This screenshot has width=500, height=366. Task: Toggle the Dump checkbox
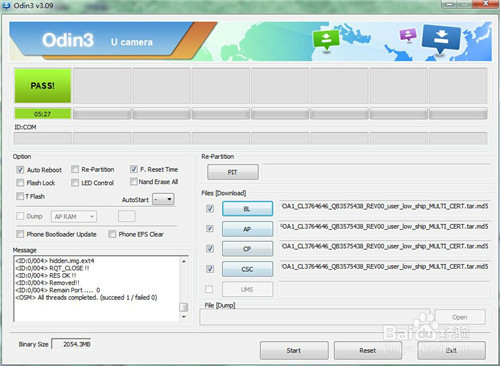[x=20, y=216]
